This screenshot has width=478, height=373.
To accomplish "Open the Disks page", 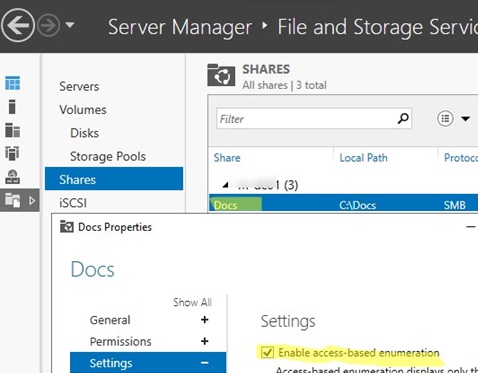I will pyautogui.click(x=85, y=133).
